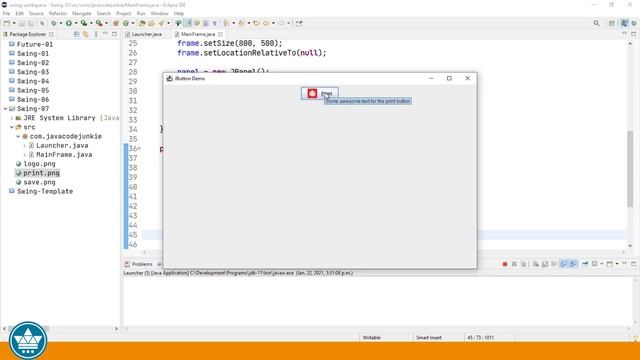Open dropdown arrow next to Run button

[x=76, y=23]
